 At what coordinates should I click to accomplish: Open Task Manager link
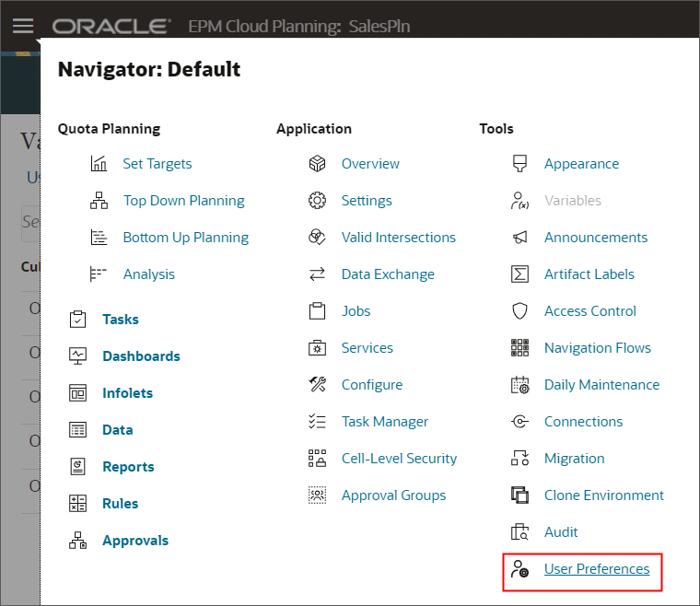click(x=385, y=422)
